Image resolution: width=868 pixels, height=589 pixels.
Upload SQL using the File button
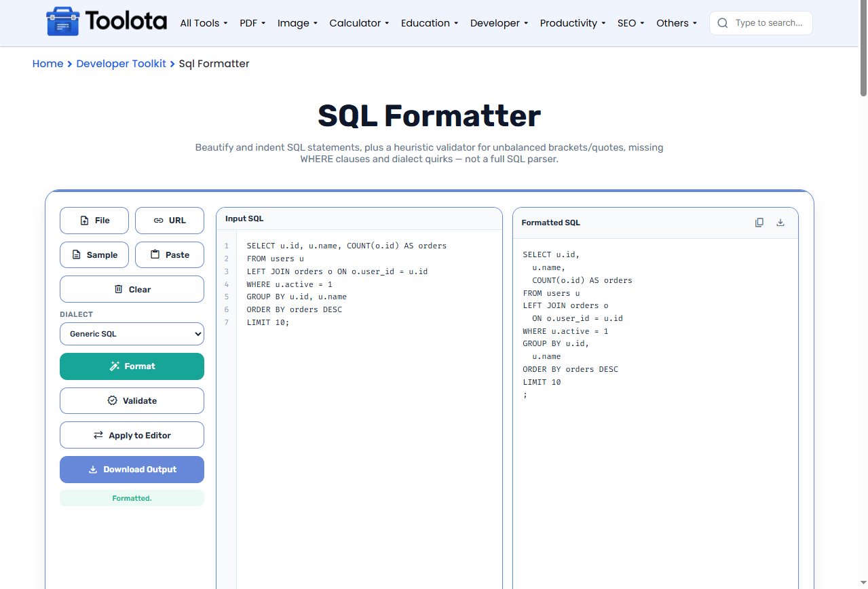click(x=94, y=221)
